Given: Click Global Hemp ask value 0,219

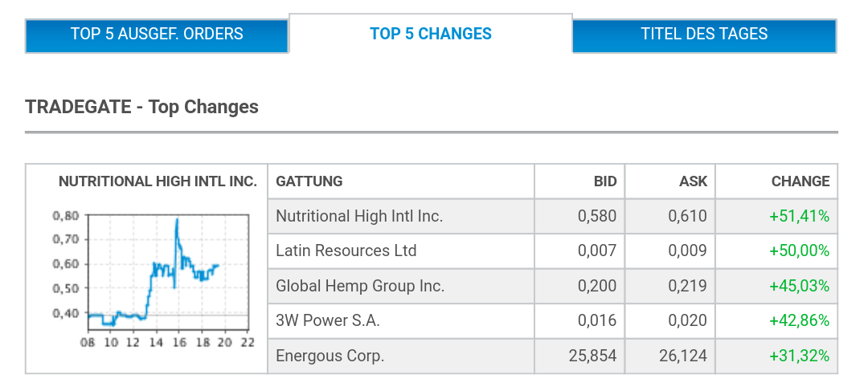Looking at the screenshot, I should (687, 286).
